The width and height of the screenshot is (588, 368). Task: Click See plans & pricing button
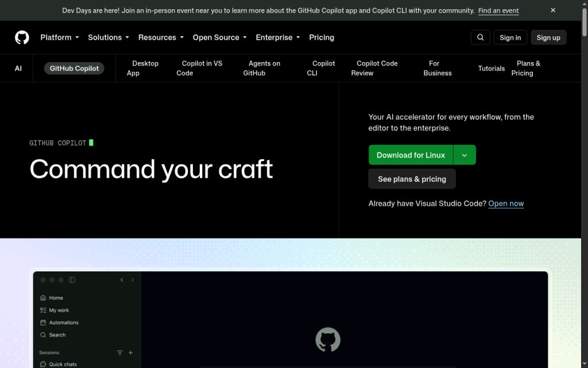[412, 179]
